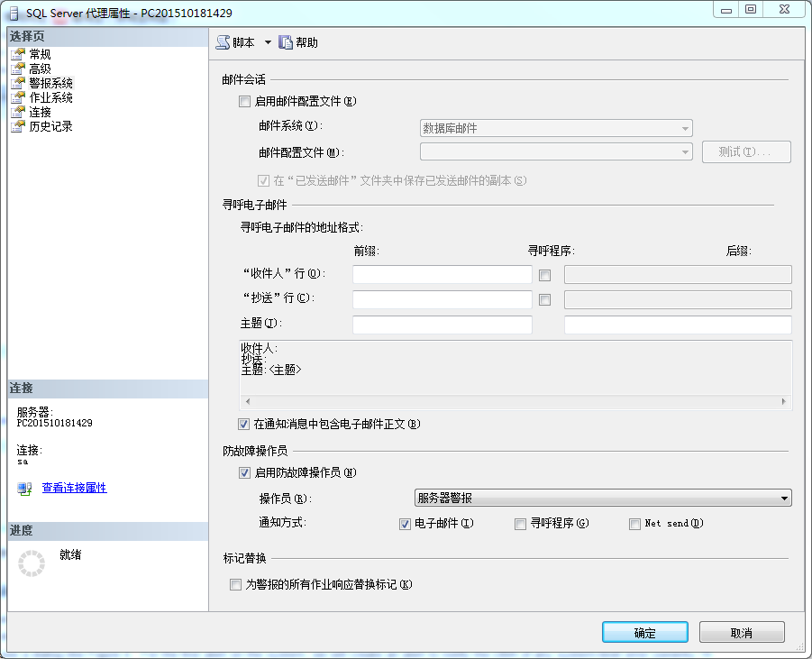Screen dimensions: 812x659
Task: Check the 寻呼程序 notification method box
Action: (520, 524)
